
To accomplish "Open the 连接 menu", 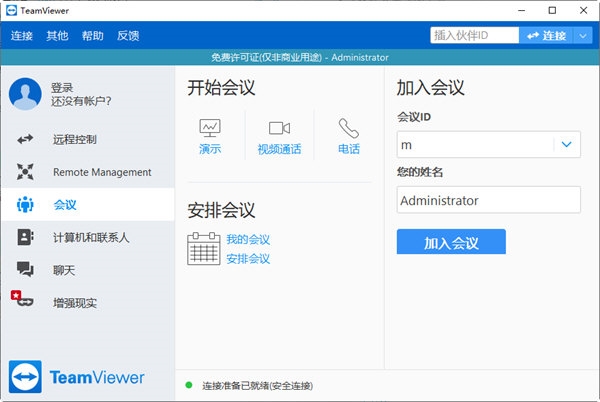I will click(x=21, y=36).
